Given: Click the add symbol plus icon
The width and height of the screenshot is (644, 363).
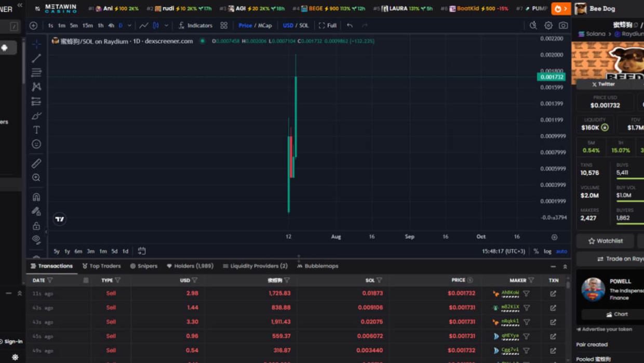Looking at the screenshot, I should (34, 25).
